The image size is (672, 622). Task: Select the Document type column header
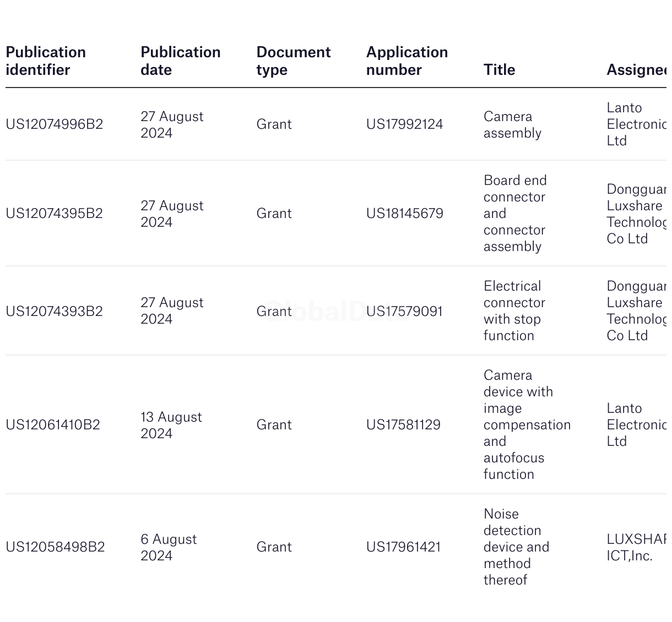293,61
